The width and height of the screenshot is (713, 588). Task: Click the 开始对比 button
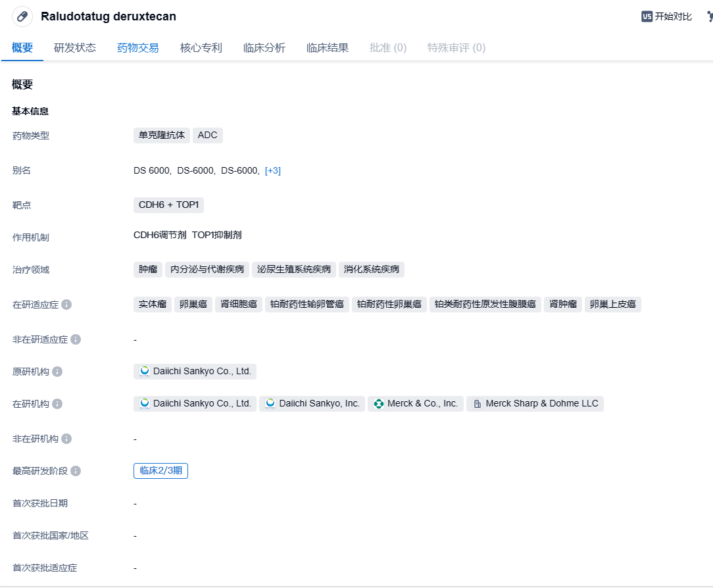[666, 16]
